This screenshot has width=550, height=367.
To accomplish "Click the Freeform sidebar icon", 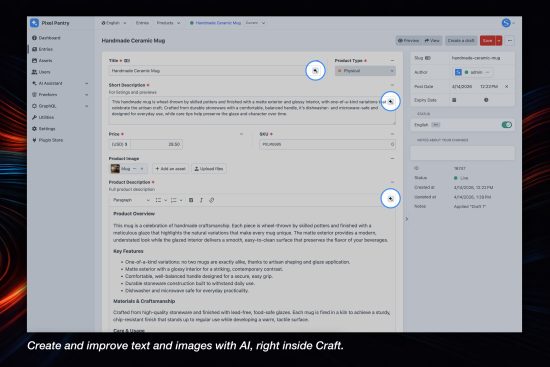I will [x=34, y=94].
